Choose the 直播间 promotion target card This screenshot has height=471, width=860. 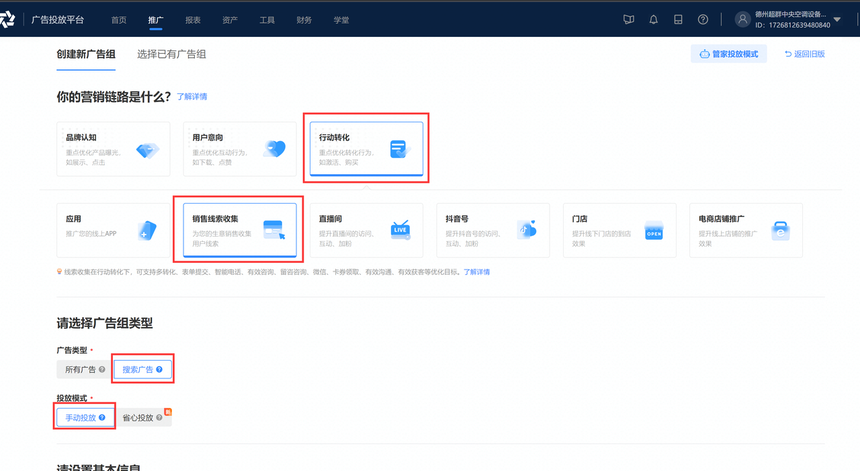[x=361, y=229]
